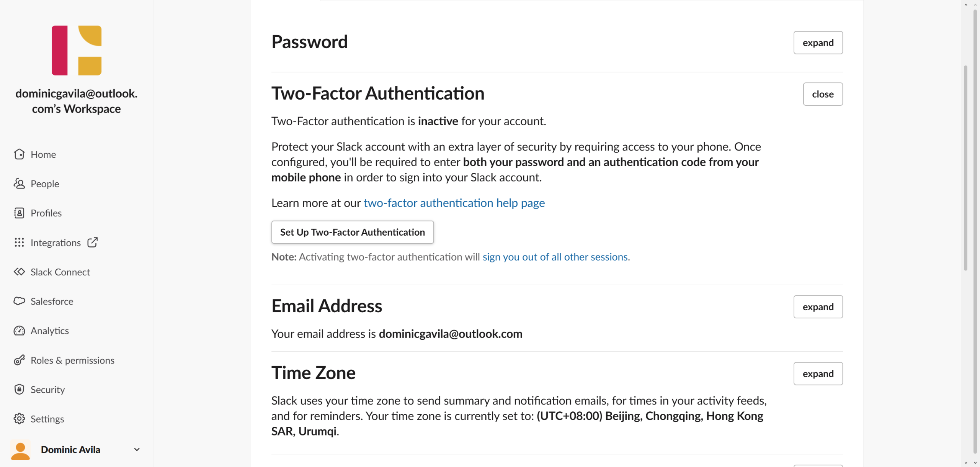The image size is (980, 467).
Task: Open two-factor authentication help page link
Action: (x=454, y=203)
